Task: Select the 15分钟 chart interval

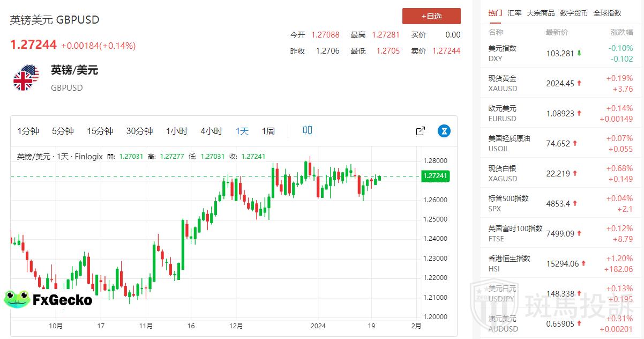Action: [100, 131]
